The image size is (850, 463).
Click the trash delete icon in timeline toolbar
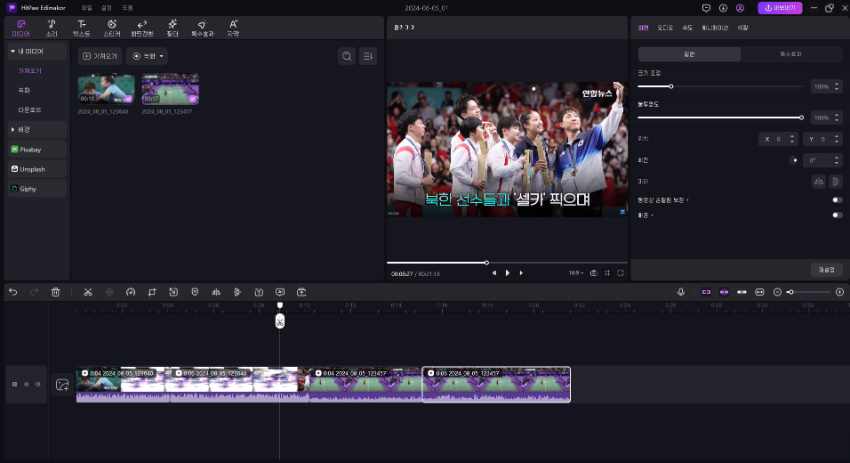tap(56, 292)
